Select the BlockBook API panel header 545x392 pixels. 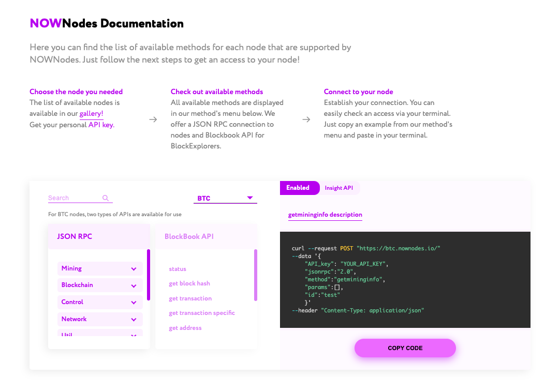point(206,236)
